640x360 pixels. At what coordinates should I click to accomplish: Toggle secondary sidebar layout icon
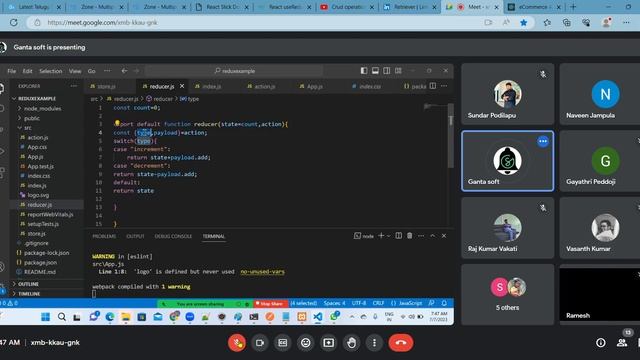click(x=387, y=71)
